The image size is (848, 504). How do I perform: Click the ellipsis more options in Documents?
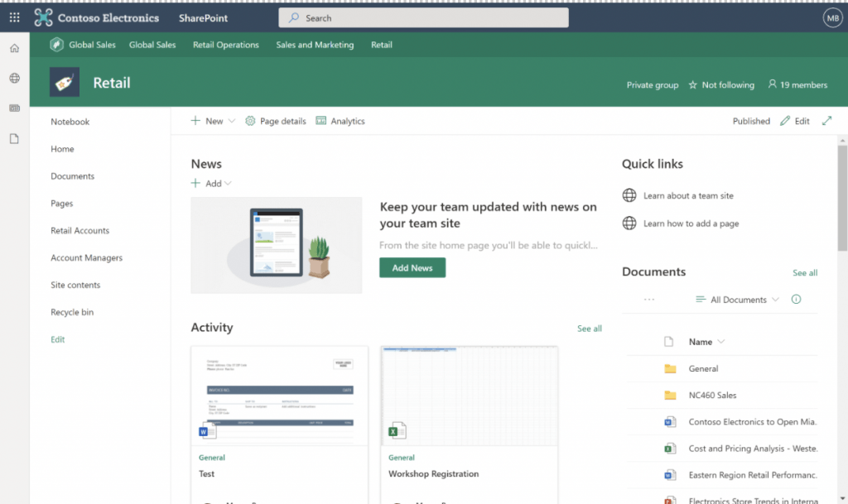pos(649,300)
